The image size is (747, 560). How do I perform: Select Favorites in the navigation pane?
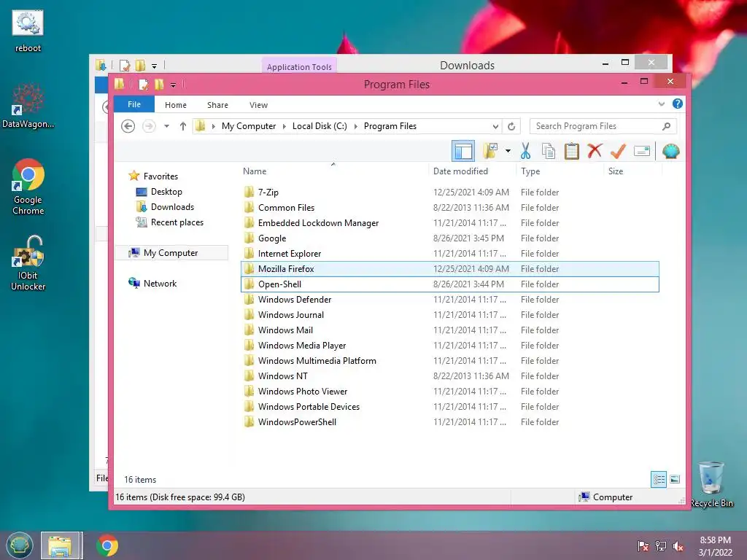point(153,176)
